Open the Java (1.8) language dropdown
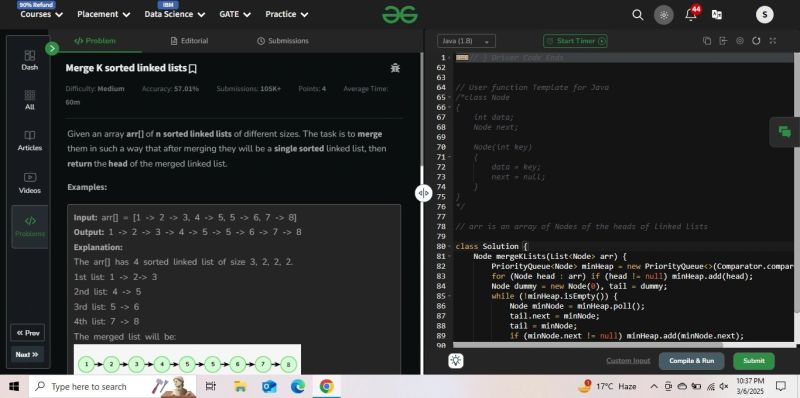Image resolution: width=800 pixels, height=398 pixels. [466, 41]
